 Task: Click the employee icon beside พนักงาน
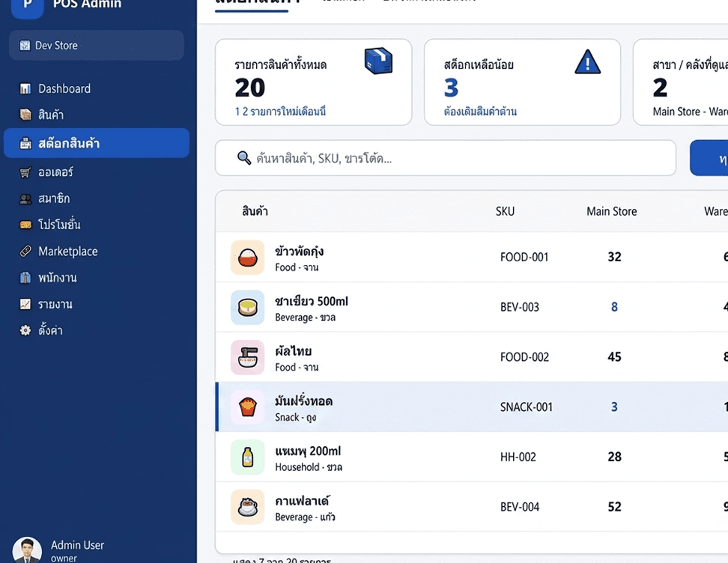pyautogui.click(x=25, y=278)
